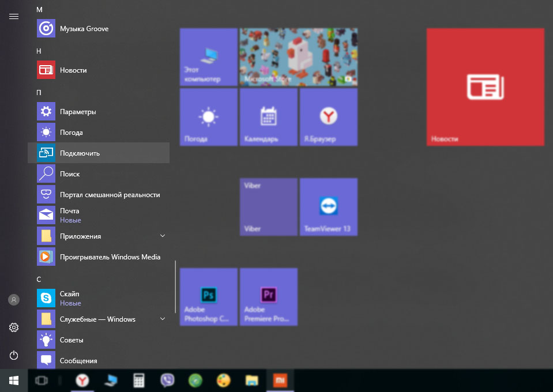Click the Power button in sidebar
This screenshot has height=392, width=553.
coord(14,355)
